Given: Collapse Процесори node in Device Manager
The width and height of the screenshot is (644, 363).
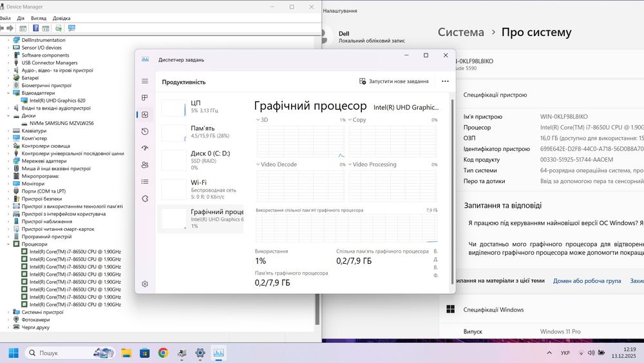Looking at the screenshot, I should coord(8,244).
